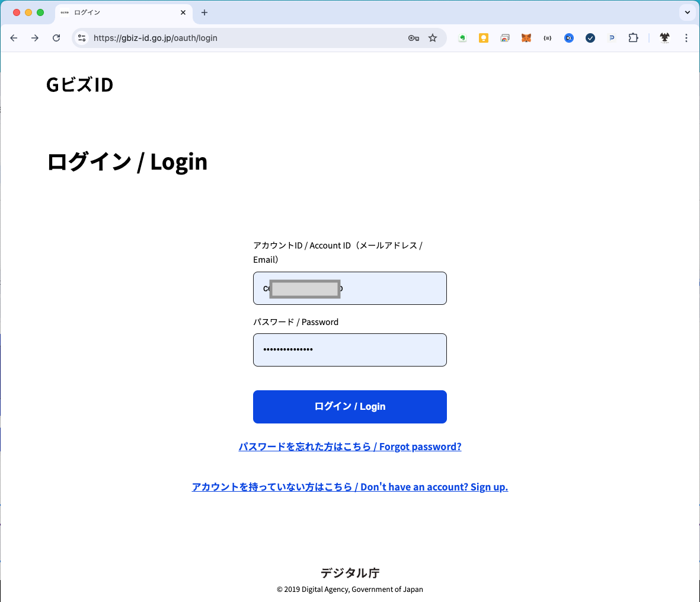Image resolution: width=700 pixels, height=602 pixels.
Task: Open the MetaMask fox extension
Action: (x=526, y=38)
